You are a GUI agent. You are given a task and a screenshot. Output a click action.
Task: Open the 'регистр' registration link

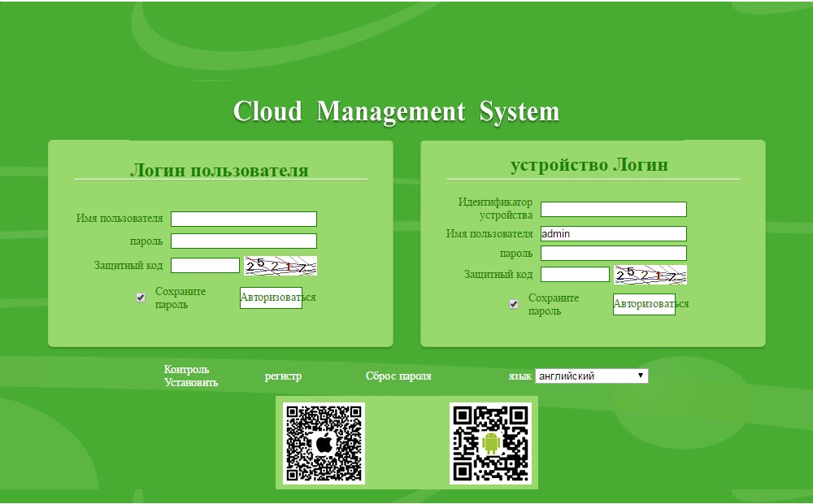[283, 376]
